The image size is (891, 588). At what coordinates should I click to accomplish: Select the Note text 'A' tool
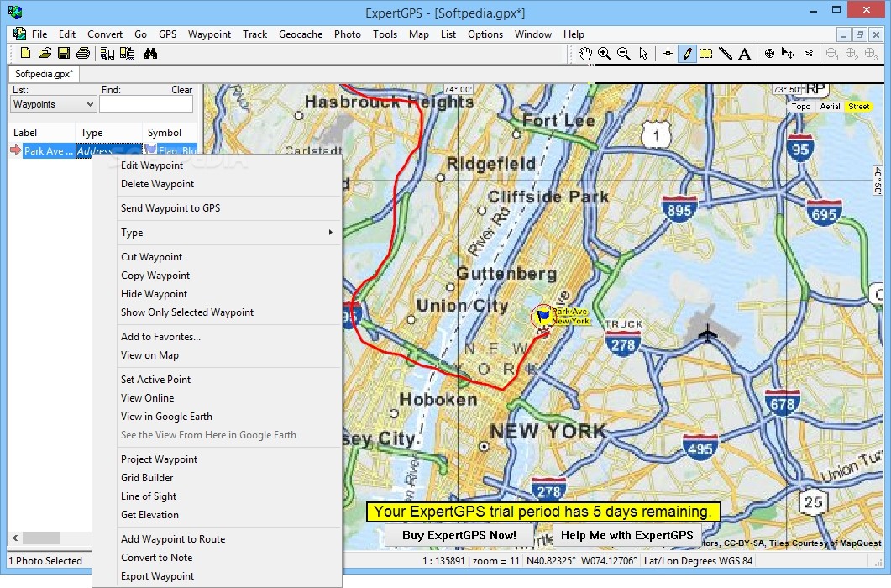coord(744,54)
